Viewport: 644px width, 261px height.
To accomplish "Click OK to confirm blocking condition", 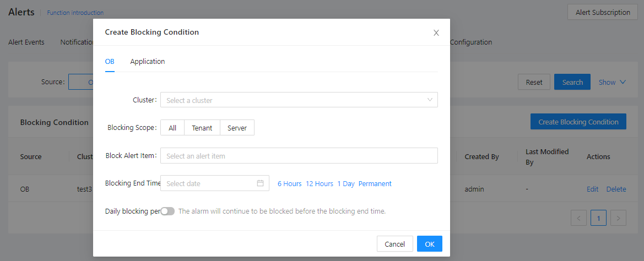I will [x=429, y=244].
